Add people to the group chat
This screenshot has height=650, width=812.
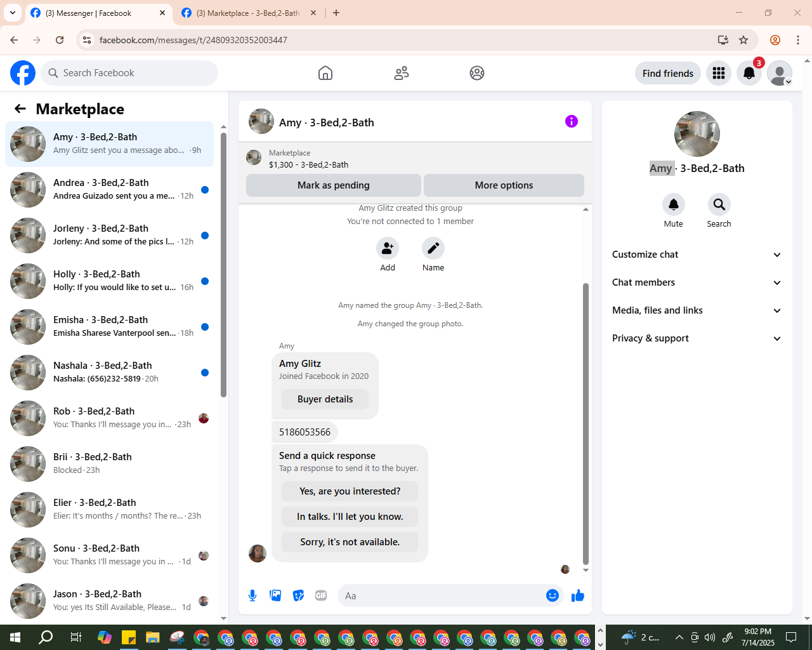[x=388, y=248]
